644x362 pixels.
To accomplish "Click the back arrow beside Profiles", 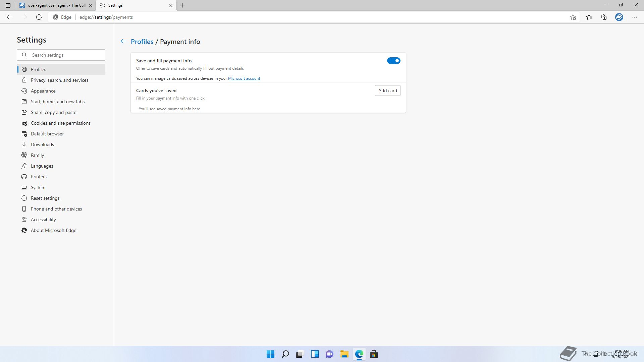I will (123, 41).
